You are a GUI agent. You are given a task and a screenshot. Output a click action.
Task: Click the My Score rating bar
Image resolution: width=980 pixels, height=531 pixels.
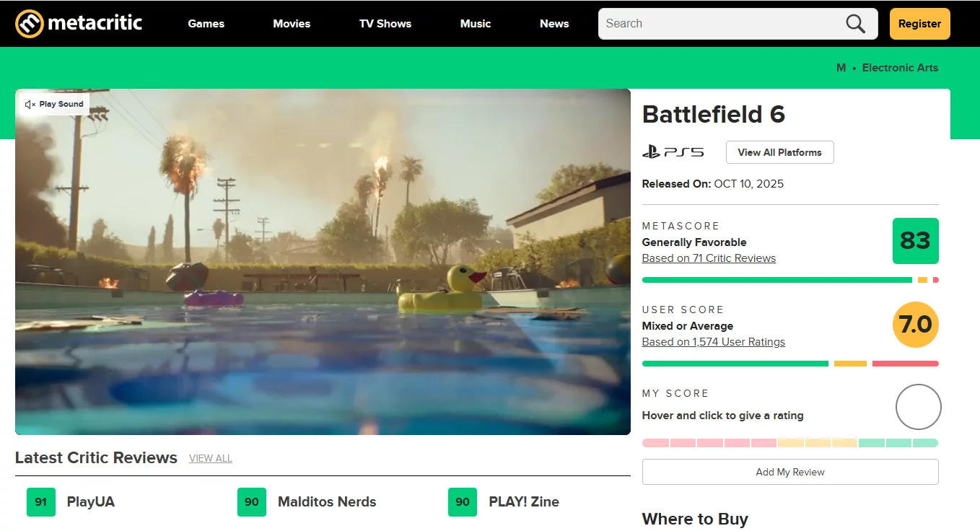[x=790, y=443]
